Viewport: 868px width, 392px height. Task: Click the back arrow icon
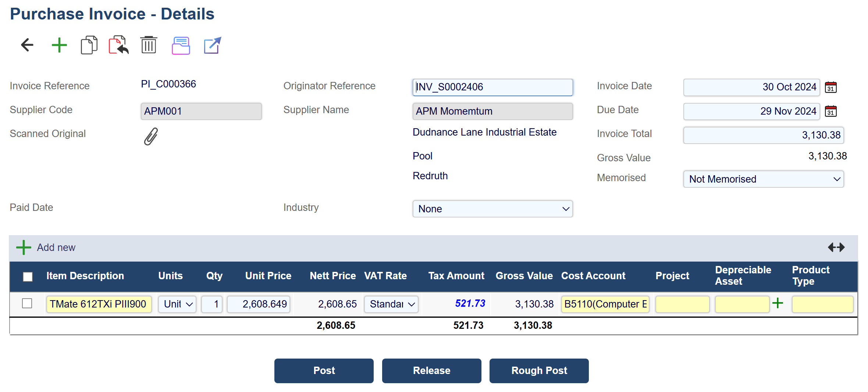[x=27, y=45]
